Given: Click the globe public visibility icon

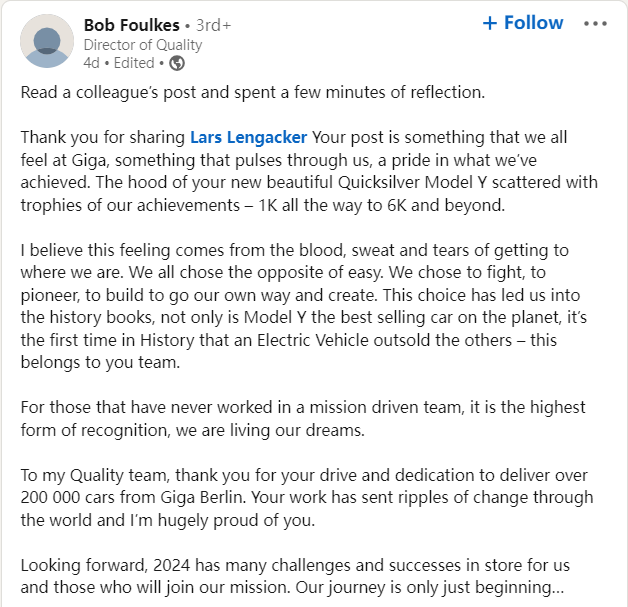Looking at the screenshot, I should (x=177, y=63).
